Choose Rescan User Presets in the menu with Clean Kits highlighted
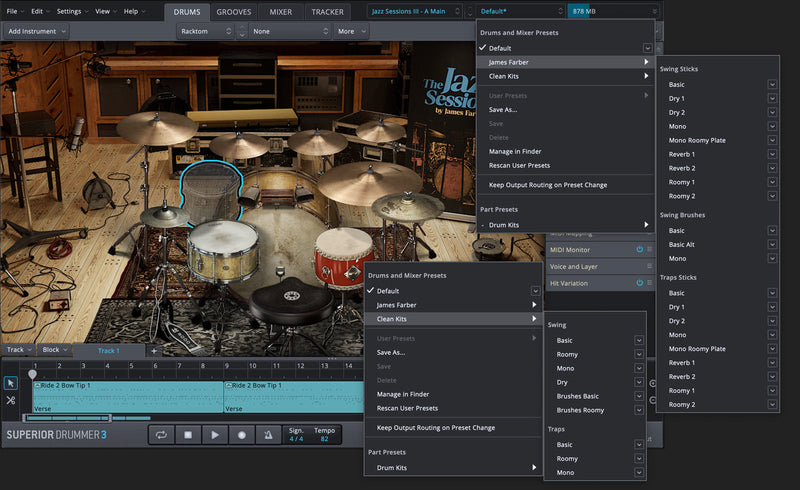This screenshot has width=800, height=490. coord(407,408)
